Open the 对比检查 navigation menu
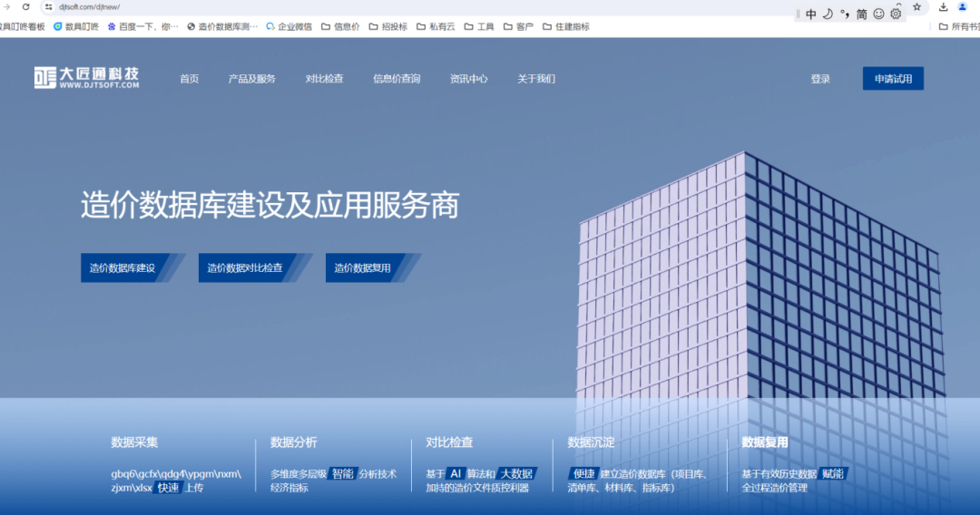The height and width of the screenshot is (515, 980). [x=324, y=79]
